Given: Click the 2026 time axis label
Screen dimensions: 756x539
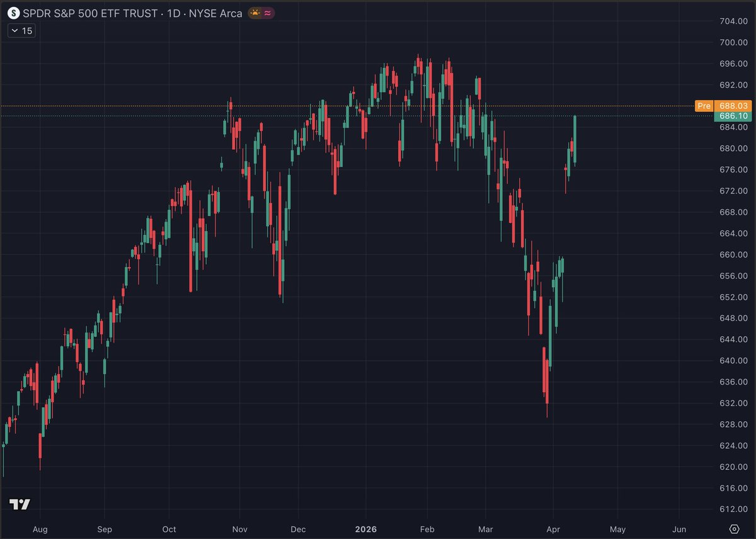Looking at the screenshot, I should (x=365, y=529).
